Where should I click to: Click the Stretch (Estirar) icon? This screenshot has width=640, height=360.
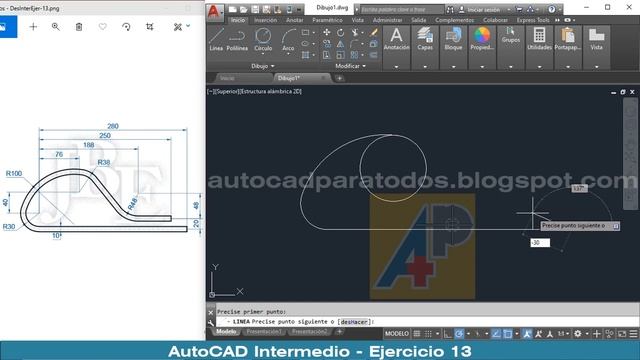click(327, 55)
